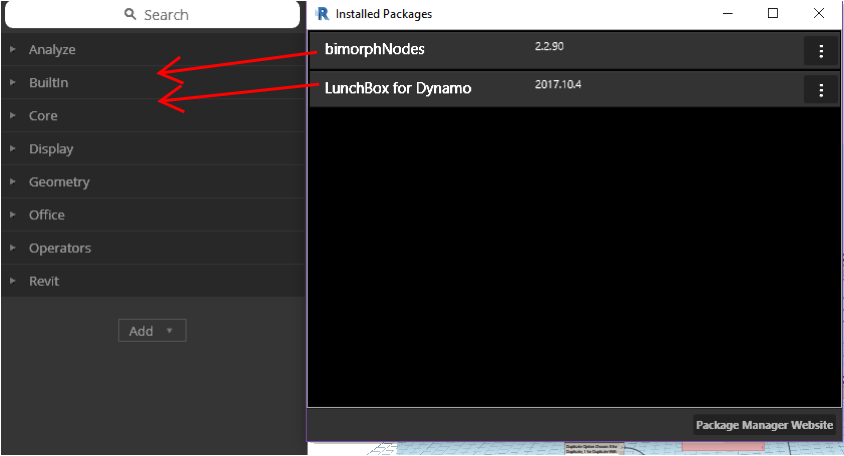Close the Installed Packages window

click(x=819, y=13)
